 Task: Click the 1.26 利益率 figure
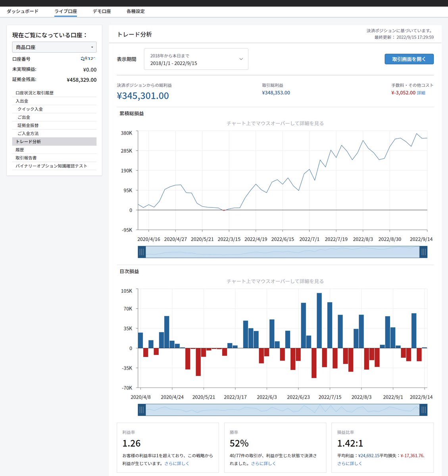point(131,443)
